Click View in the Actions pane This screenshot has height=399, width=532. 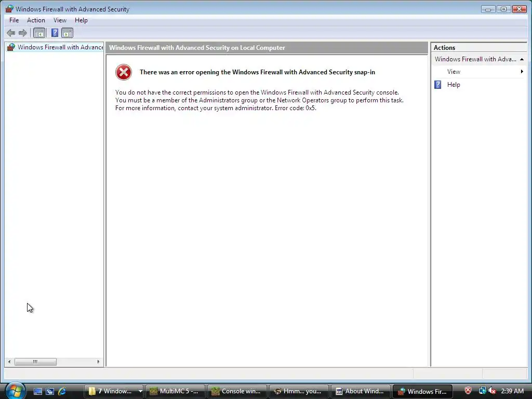point(454,72)
